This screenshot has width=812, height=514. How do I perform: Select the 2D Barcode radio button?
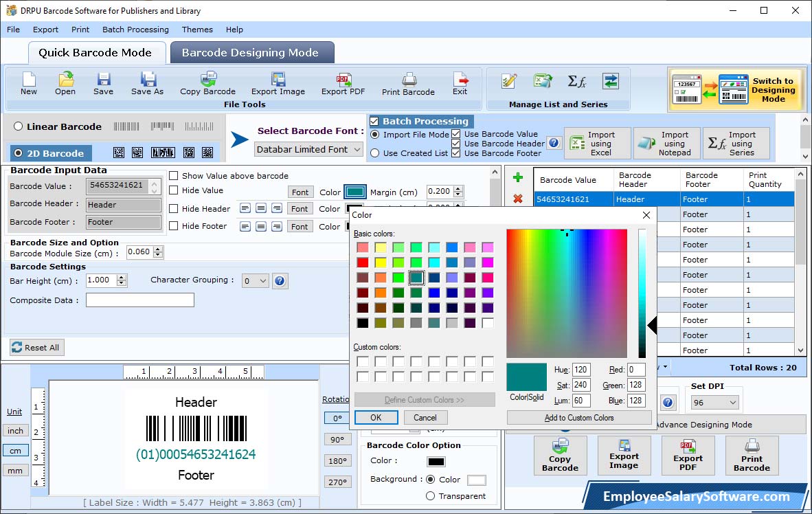[x=18, y=153]
